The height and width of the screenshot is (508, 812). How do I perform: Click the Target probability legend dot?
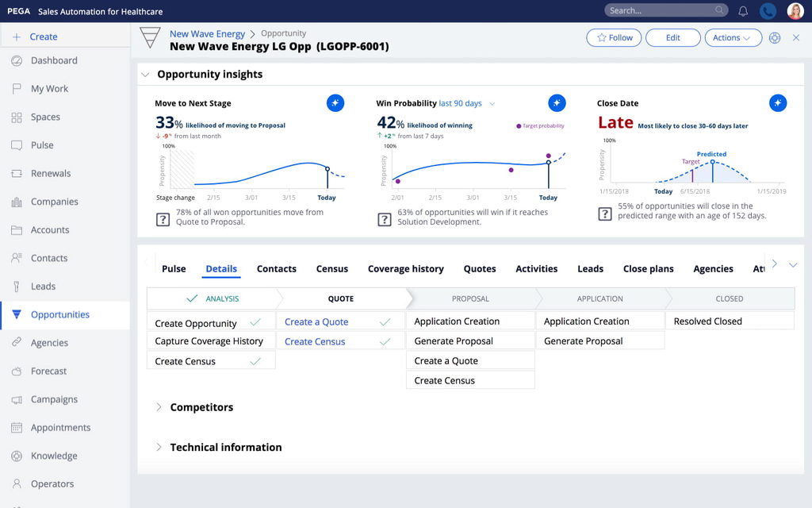[x=517, y=127]
